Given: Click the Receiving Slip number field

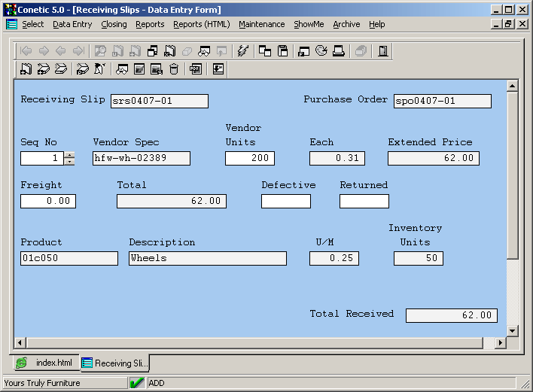Looking at the screenshot, I should [x=159, y=102].
